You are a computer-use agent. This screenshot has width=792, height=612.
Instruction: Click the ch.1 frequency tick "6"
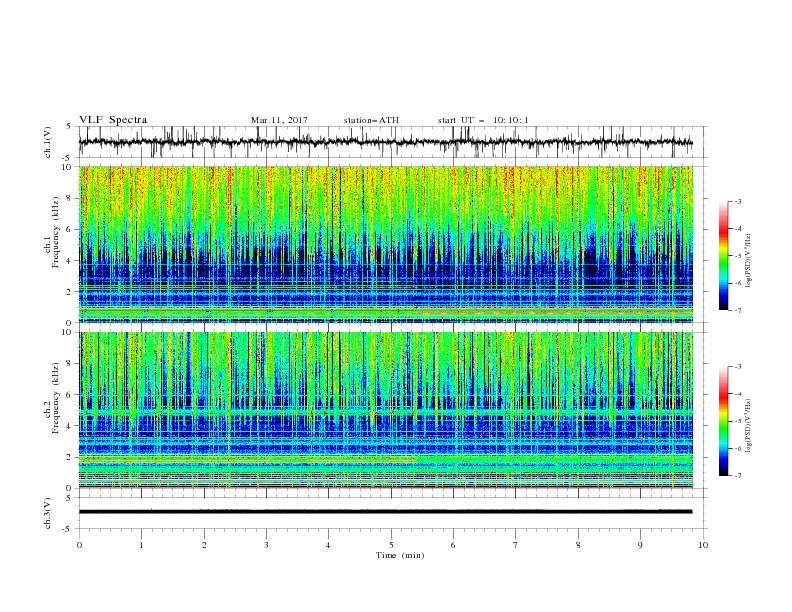[69, 230]
